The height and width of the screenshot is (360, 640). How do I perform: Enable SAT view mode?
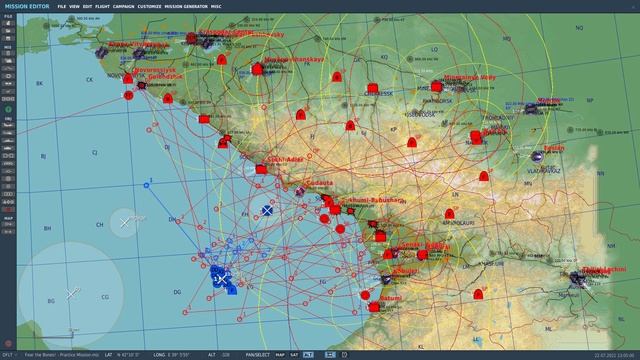294,355
